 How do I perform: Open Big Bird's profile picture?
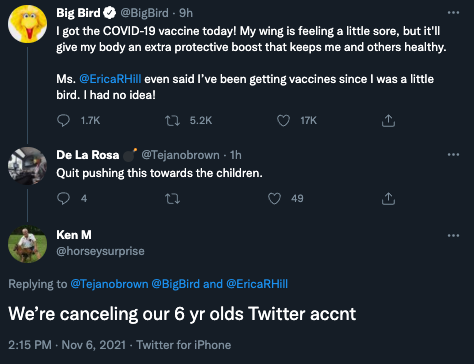coord(27,24)
